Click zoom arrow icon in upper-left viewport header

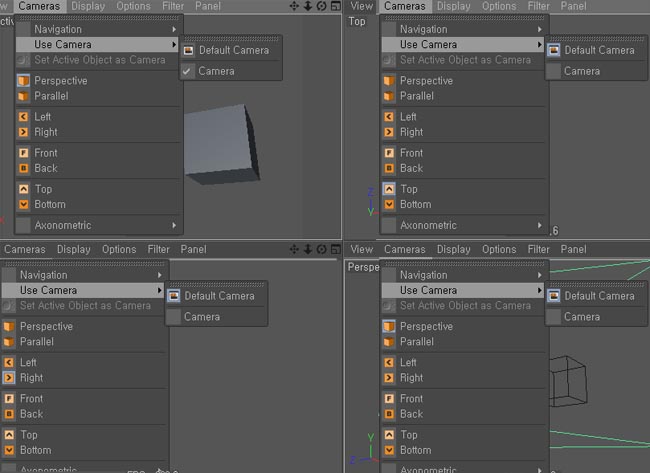[x=308, y=6]
